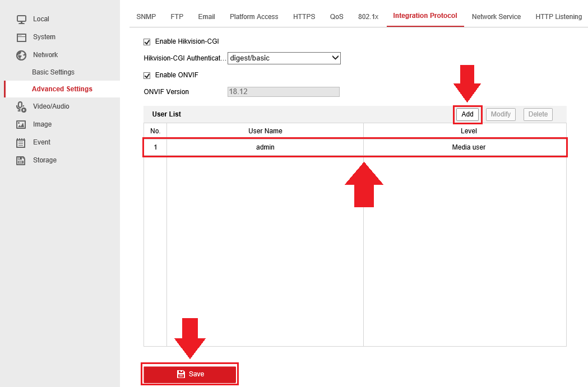Screen dimensions: 588x387
Task: Click the Modify button in User List
Action: [x=501, y=114]
